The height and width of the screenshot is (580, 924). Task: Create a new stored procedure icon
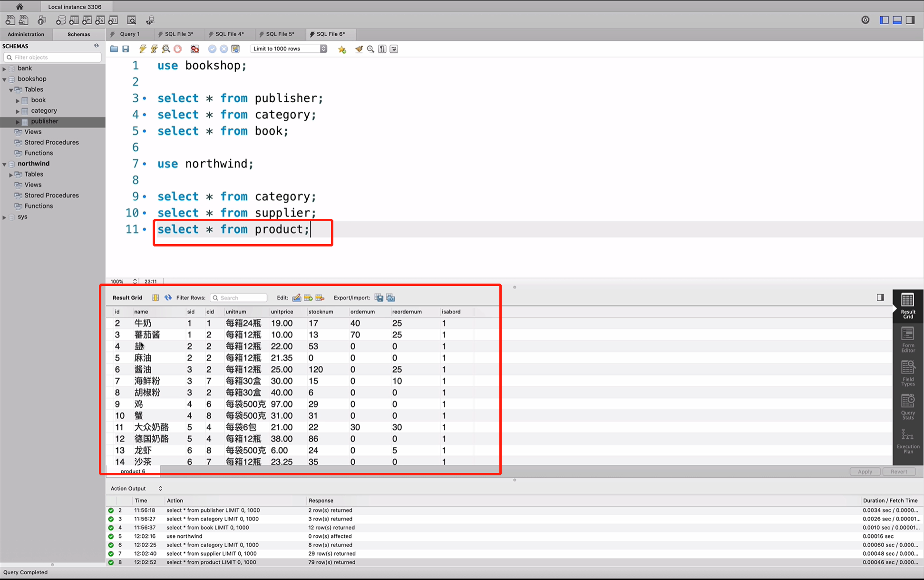click(x=100, y=20)
